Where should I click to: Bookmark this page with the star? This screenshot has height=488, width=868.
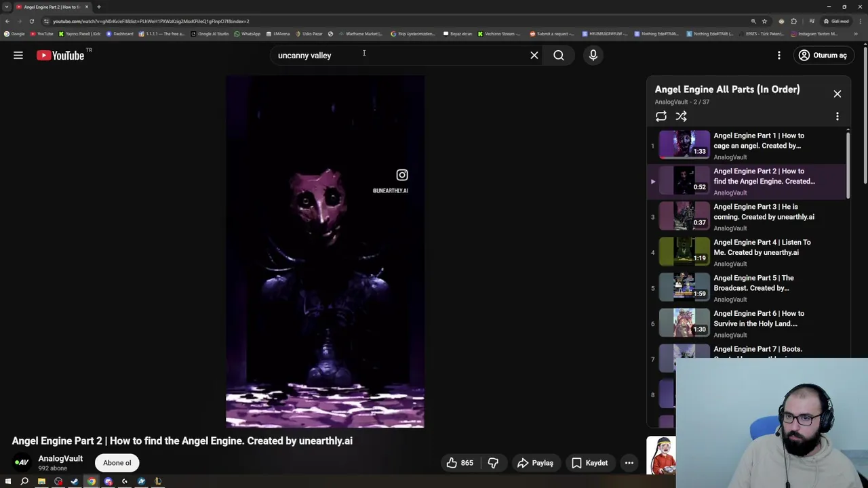coord(764,21)
